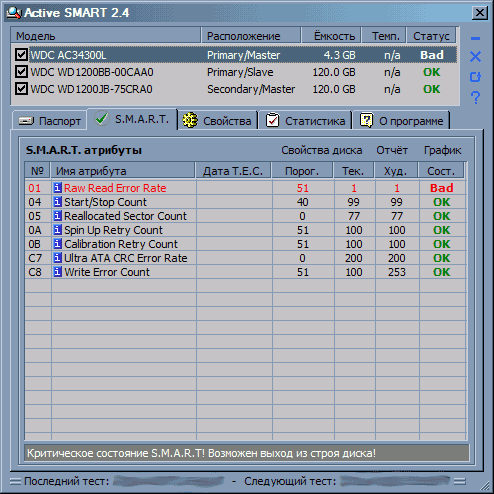The width and height of the screenshot is (494, 494).
Task: Sort drives by Модель column header
Action: coord(106,36)
